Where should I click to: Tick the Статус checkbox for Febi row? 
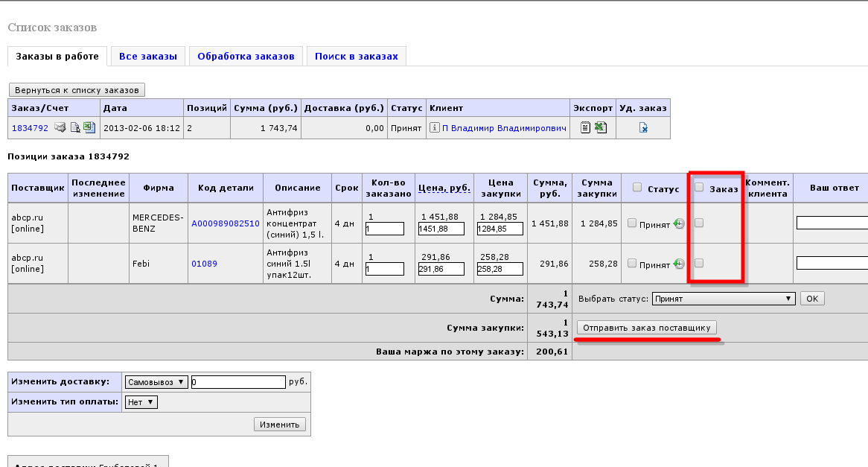tap(631, 263)
